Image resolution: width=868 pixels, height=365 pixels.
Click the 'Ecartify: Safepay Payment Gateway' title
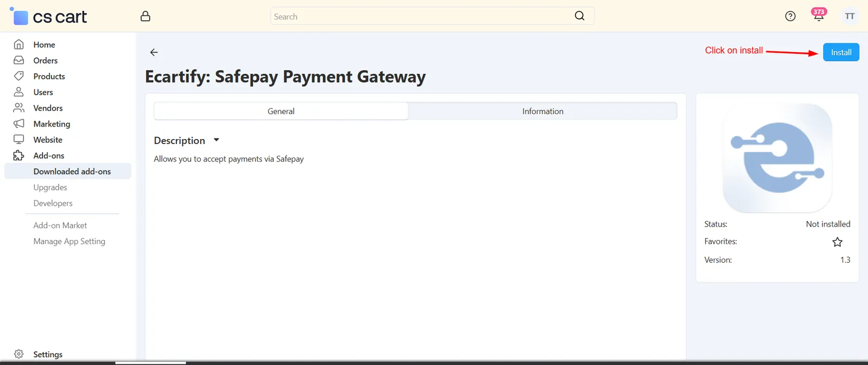click(x=285, y=77)
